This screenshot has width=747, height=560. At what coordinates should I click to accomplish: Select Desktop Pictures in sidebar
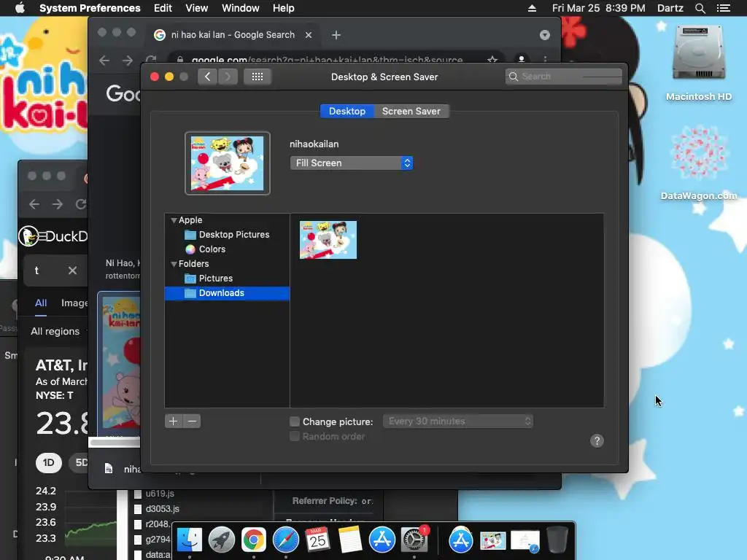pyautogui.click(x=227, y=235)
